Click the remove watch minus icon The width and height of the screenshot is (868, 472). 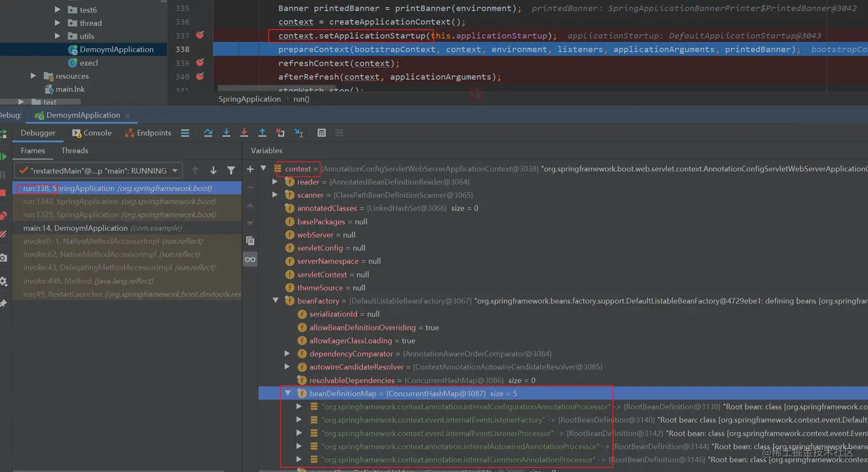coord(250,187)
